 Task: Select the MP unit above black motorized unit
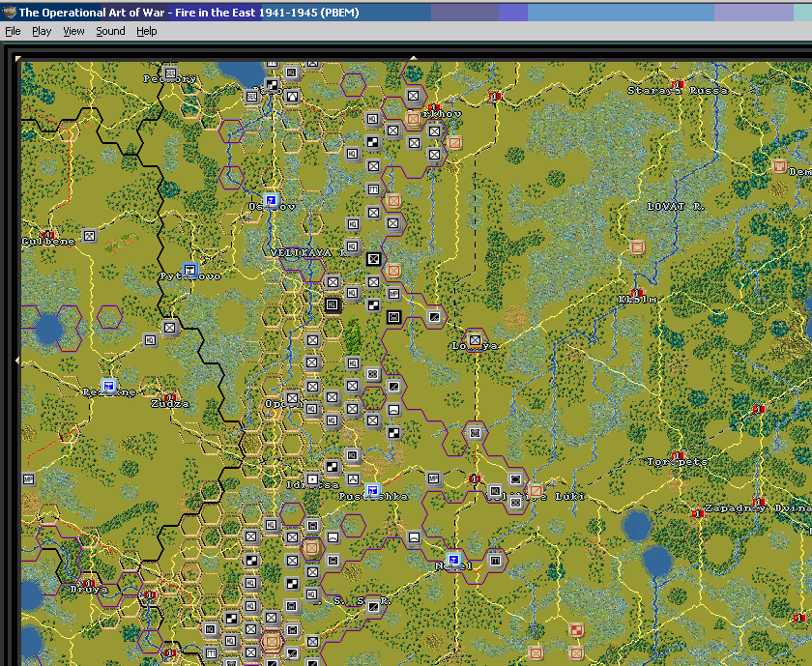(x=393, y=294)
